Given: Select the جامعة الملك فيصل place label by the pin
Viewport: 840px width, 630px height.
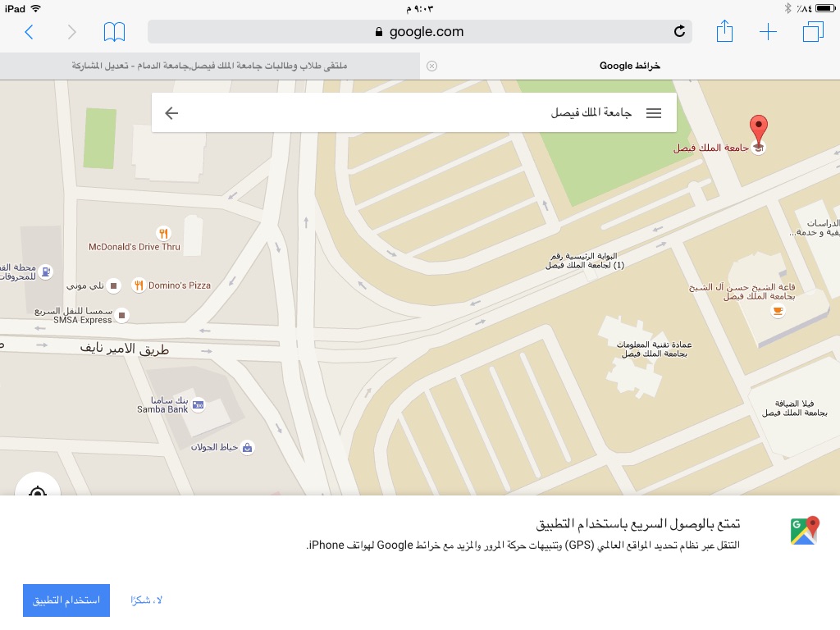Looking at the screenshot, I should tap(710, 148).
